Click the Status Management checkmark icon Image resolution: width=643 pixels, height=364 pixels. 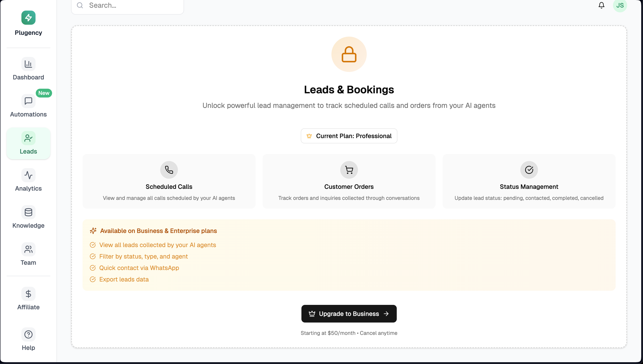(529, 170)
